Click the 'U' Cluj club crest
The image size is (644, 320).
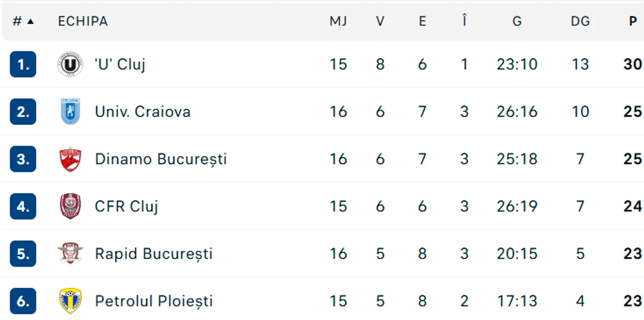coord(70,64)
